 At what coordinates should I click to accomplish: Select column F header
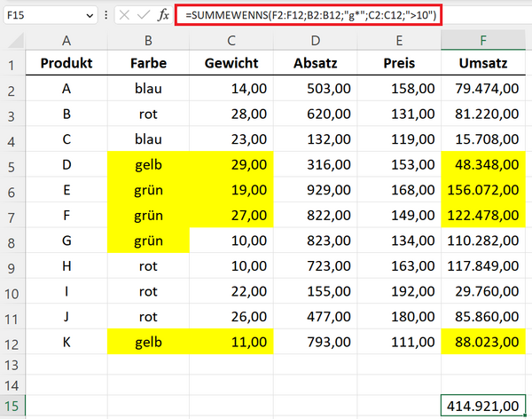tap(484, 40)
